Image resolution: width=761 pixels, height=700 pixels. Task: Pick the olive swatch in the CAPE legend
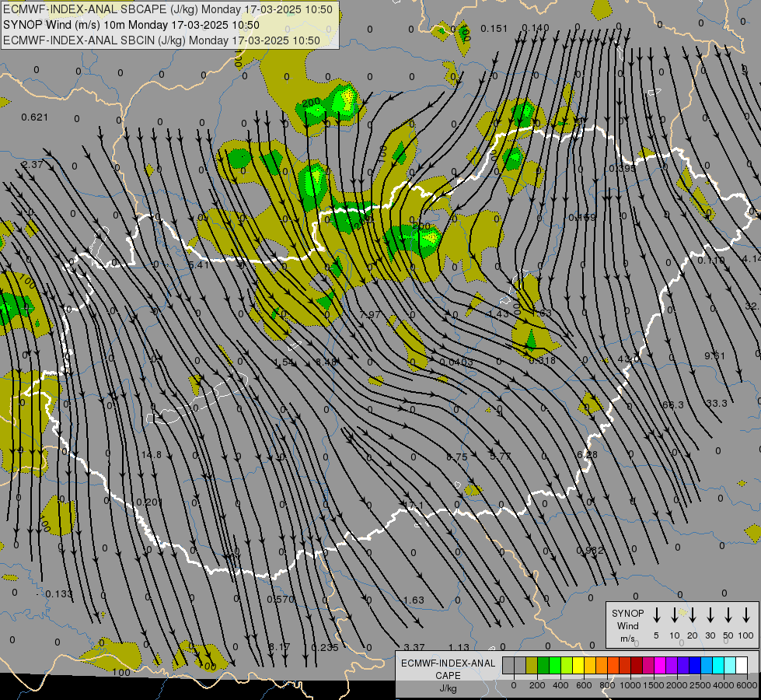532,665
